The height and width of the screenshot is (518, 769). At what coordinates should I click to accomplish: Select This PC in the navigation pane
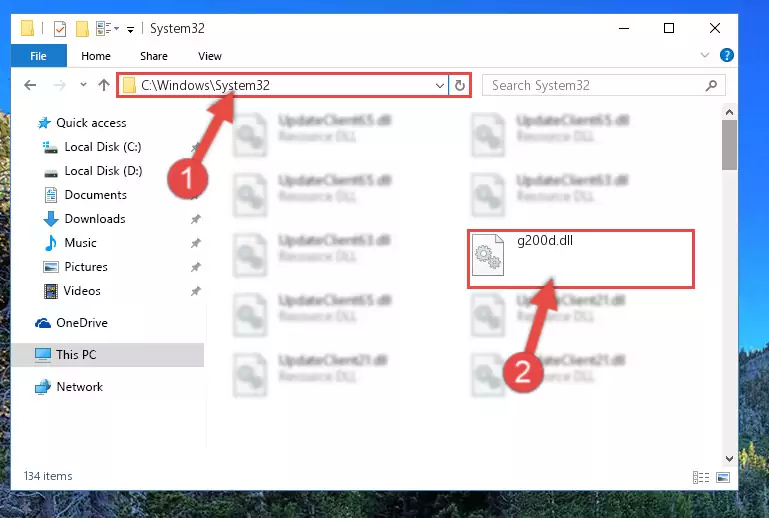point(107,355)
